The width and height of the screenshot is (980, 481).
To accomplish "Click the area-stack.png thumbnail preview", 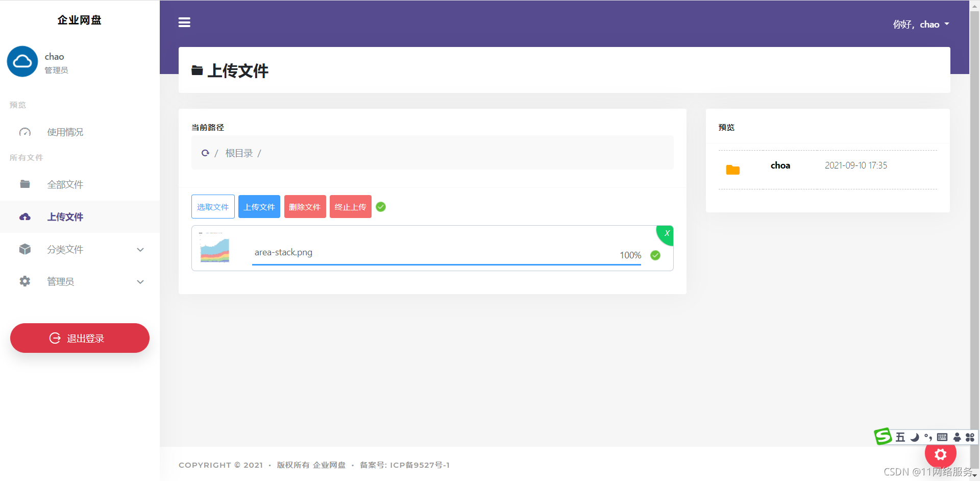I will click(x=215, y=249).
